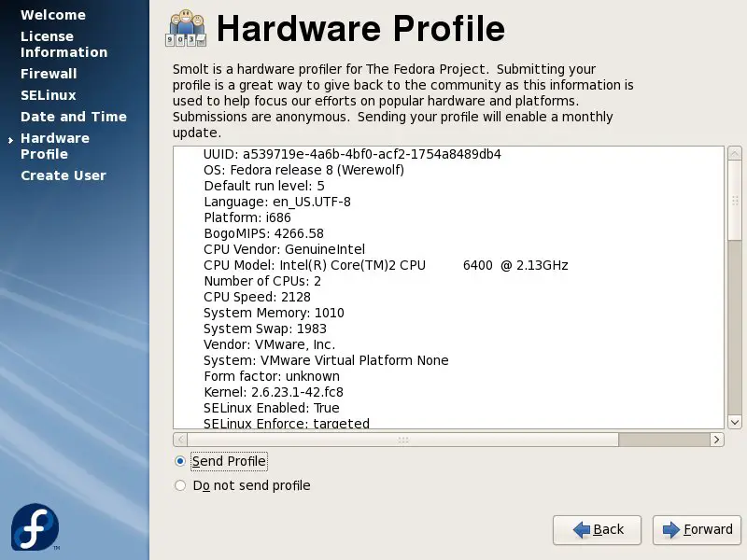Viewport: 747px width, 560px height.
Task: Choose the Do not send profile option
Action: pyautogui.click(x=180, y=485)
